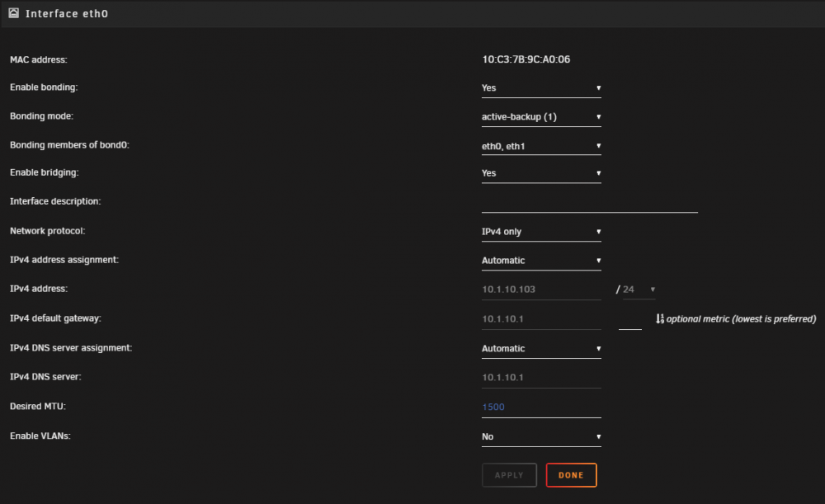Open Bonding members of bond0 dropdown
This screenshot has width=825, height=504.
coord(541,146)
